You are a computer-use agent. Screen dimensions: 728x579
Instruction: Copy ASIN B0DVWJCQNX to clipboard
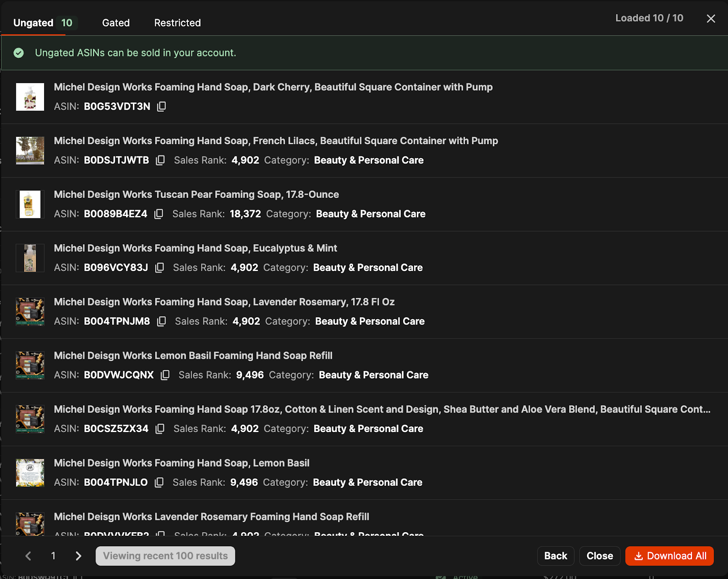165,375
